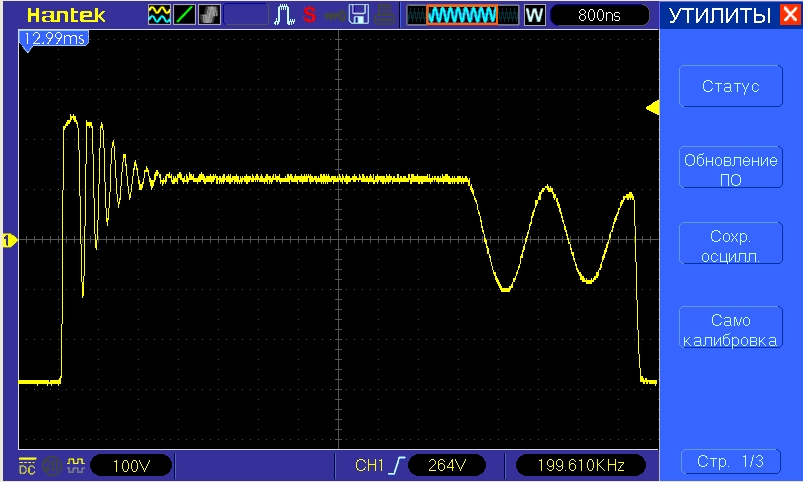Click the floppy disk save icon

(358, 15)
